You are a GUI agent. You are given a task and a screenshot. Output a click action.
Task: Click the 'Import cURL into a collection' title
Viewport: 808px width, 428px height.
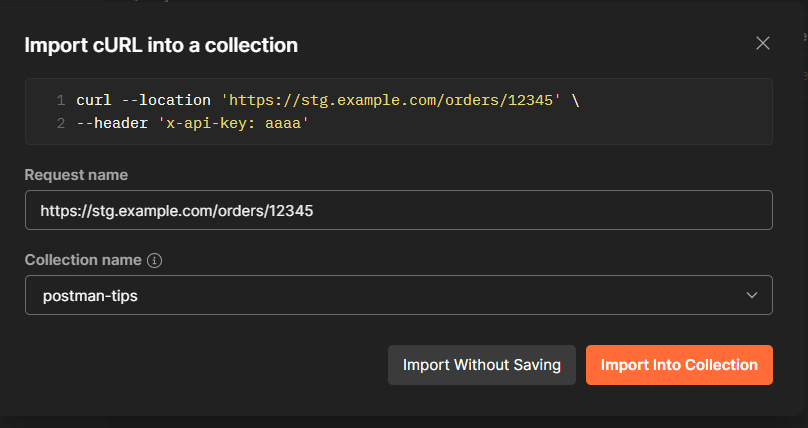[x=161, y=45]
